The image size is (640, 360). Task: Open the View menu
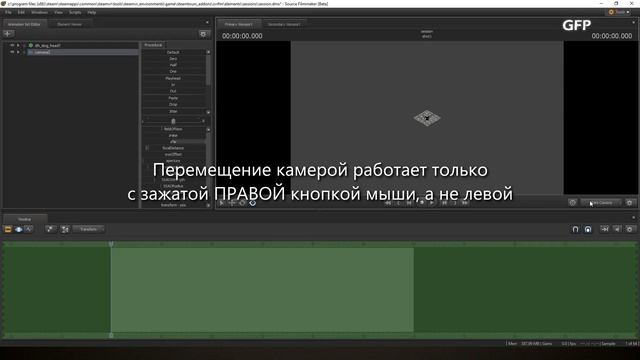[58, 12]
